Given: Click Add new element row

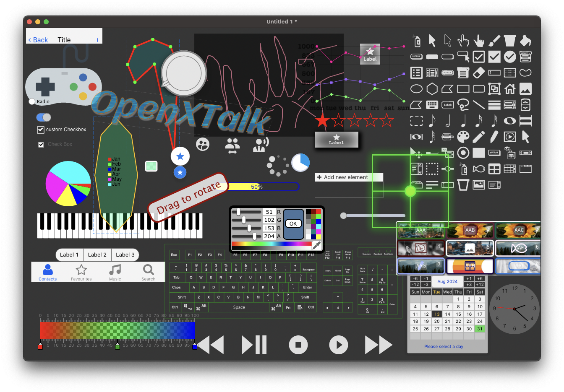Looking at the screenshot, I should (349, 177).
